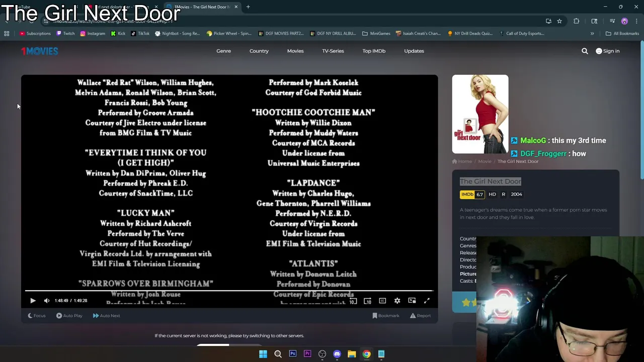Click the IMDb 6.7 rating badge

(x=472, y=195)
